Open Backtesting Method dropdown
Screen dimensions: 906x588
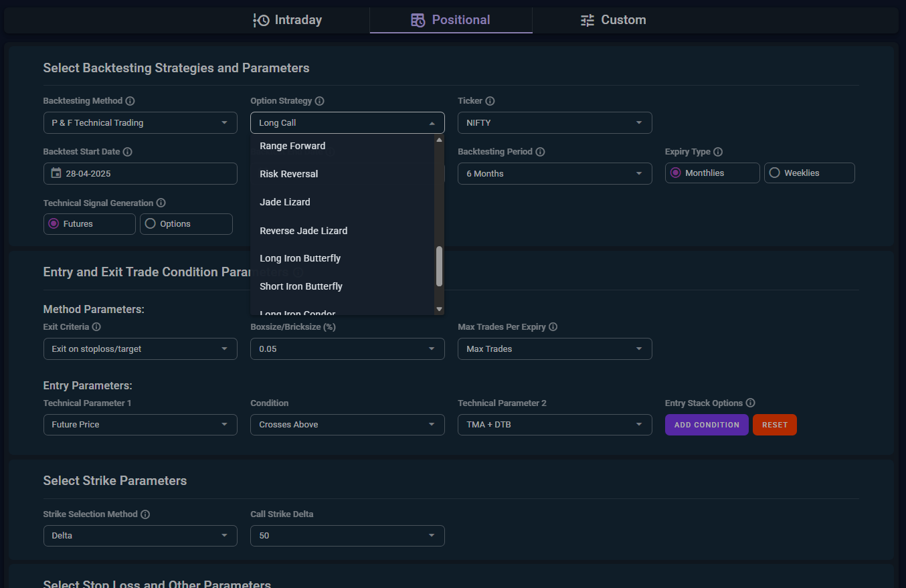(x=140, y=123)
